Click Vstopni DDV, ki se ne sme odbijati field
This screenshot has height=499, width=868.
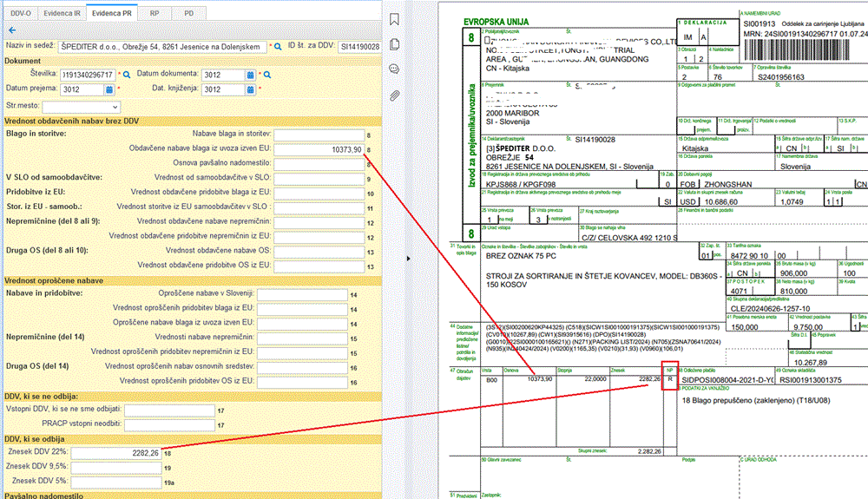pyautogui.click(x=169, y=410)
